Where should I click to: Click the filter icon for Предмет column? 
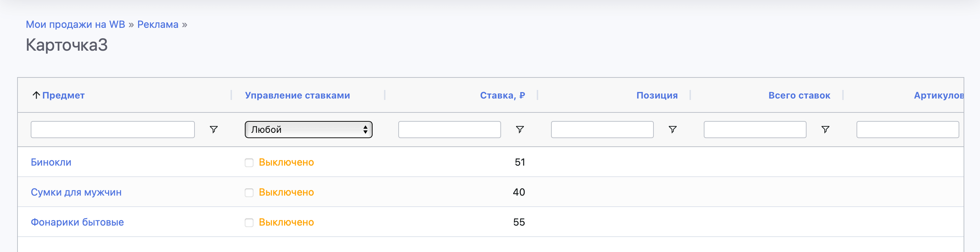coord(214,130)
